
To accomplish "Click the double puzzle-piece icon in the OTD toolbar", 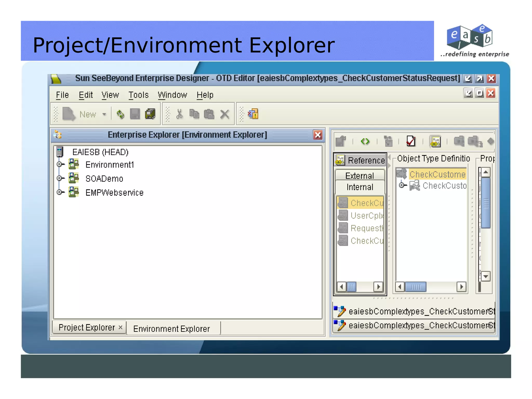I will (475, 141).
